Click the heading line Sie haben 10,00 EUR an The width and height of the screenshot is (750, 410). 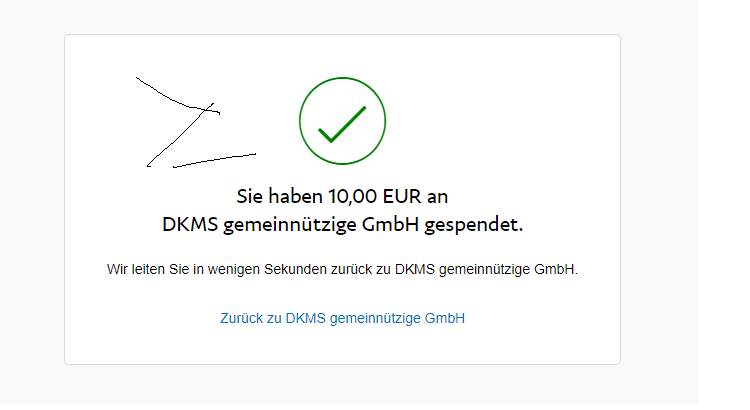click(x=342, y=196)
